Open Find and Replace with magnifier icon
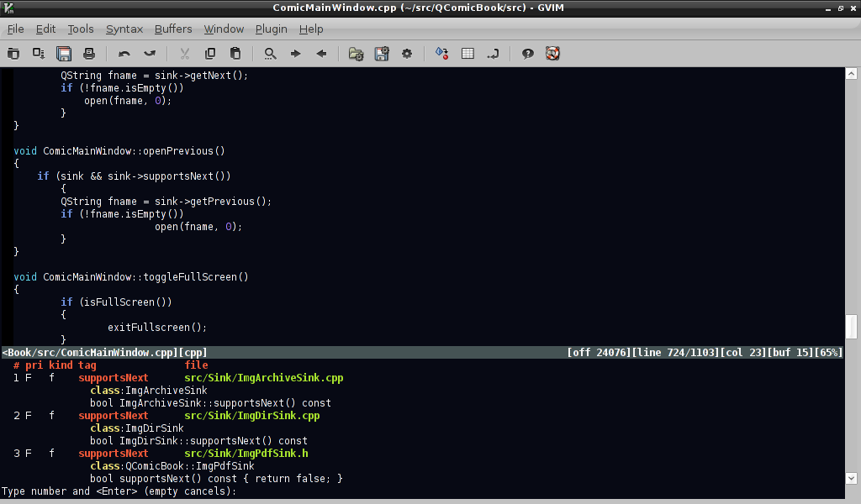Screen dimensions: 861x504 coord(270,53)
